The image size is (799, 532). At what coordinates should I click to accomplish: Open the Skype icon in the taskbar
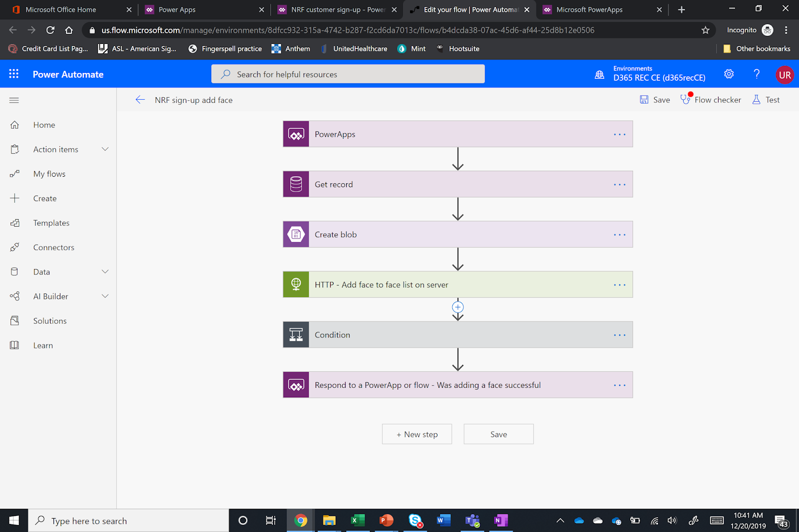pos(414,521)
